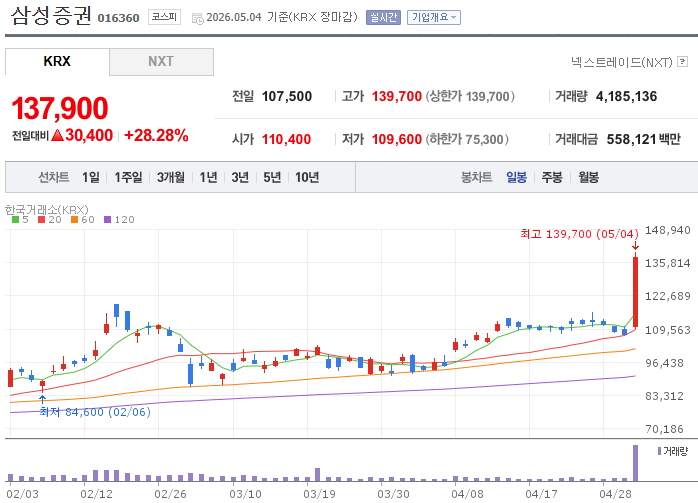Switch to the NXT tab
Image resolution: width=698 pixels, height=503 pixels.
pyautogui.click(x=161, y=61)
